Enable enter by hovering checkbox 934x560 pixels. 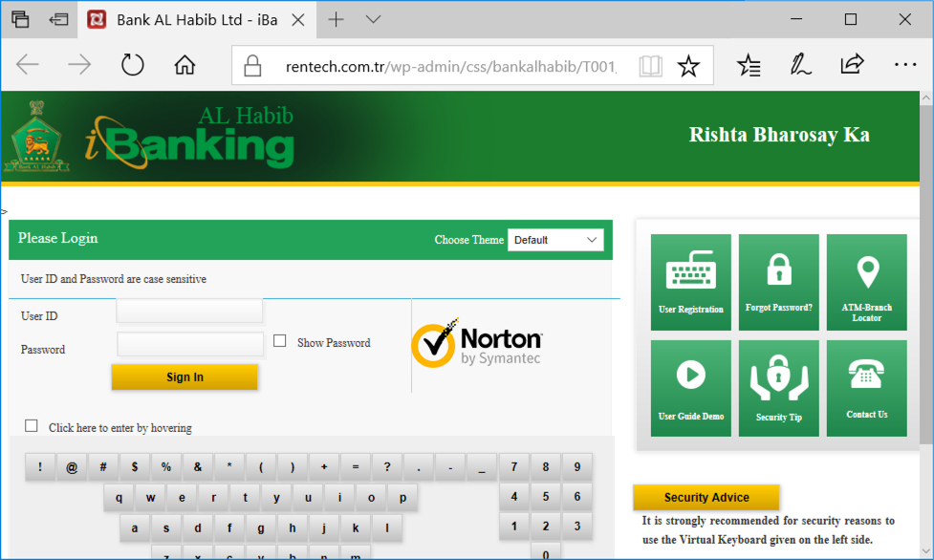pyautogui.click(x=31, y=426)
